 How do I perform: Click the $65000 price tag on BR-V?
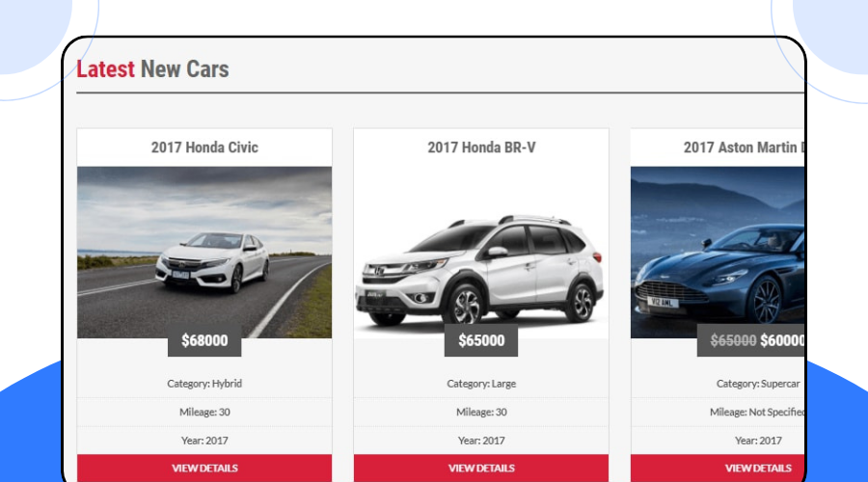(481, 340)
